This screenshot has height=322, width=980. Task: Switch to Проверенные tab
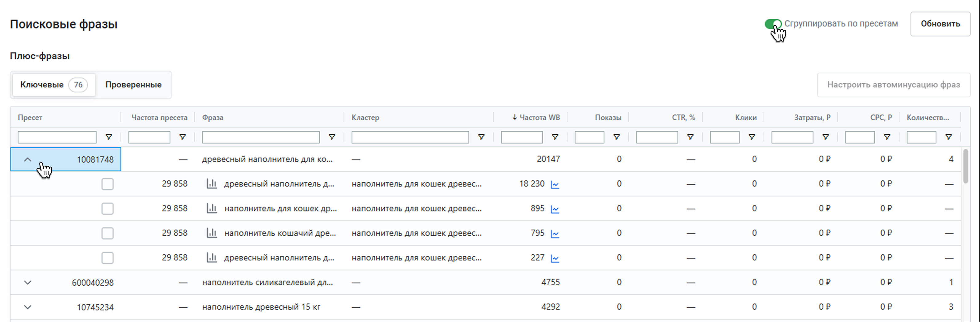tap(133, 85)
